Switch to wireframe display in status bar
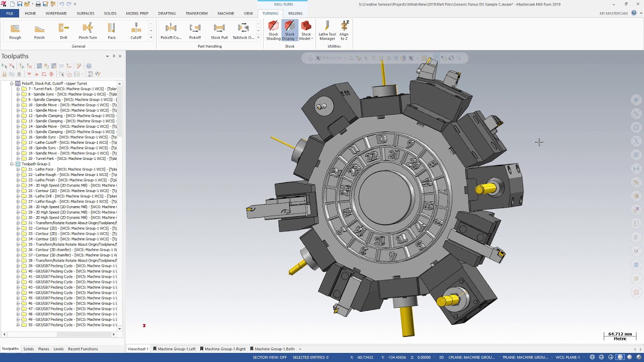The image size is (644, 362). 592,357
